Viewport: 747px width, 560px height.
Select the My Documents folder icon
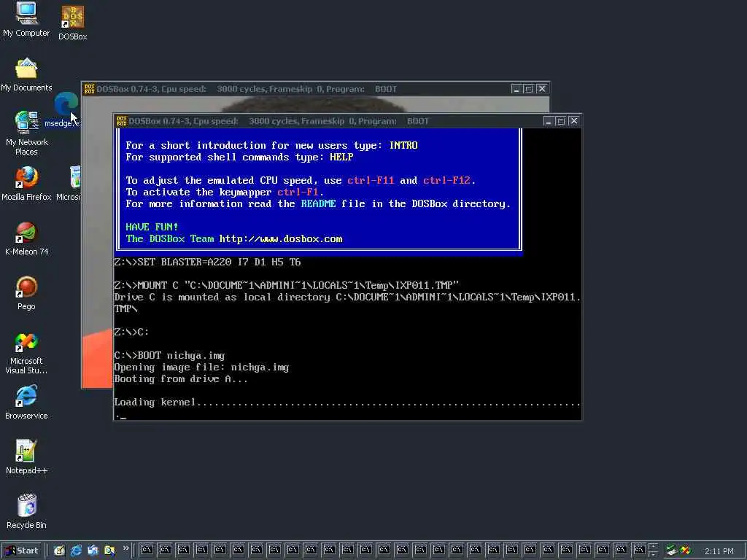click(26, 75)
